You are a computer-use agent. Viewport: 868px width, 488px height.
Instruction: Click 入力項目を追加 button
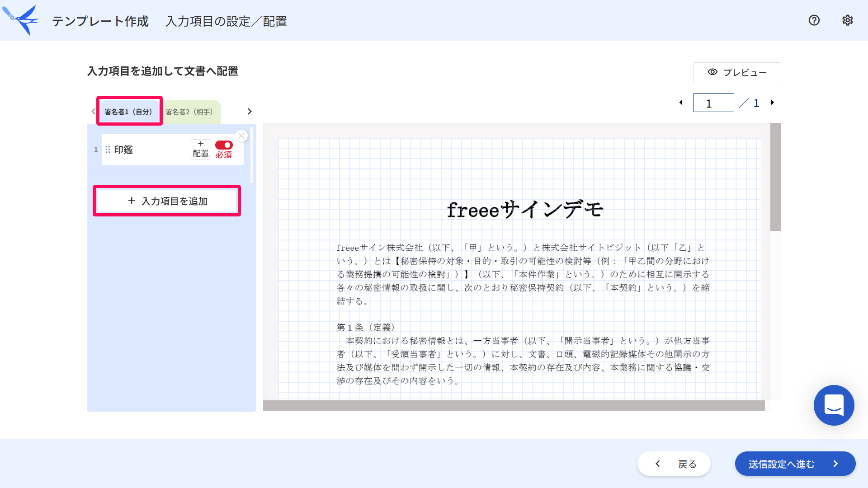[x=167, y=201]
